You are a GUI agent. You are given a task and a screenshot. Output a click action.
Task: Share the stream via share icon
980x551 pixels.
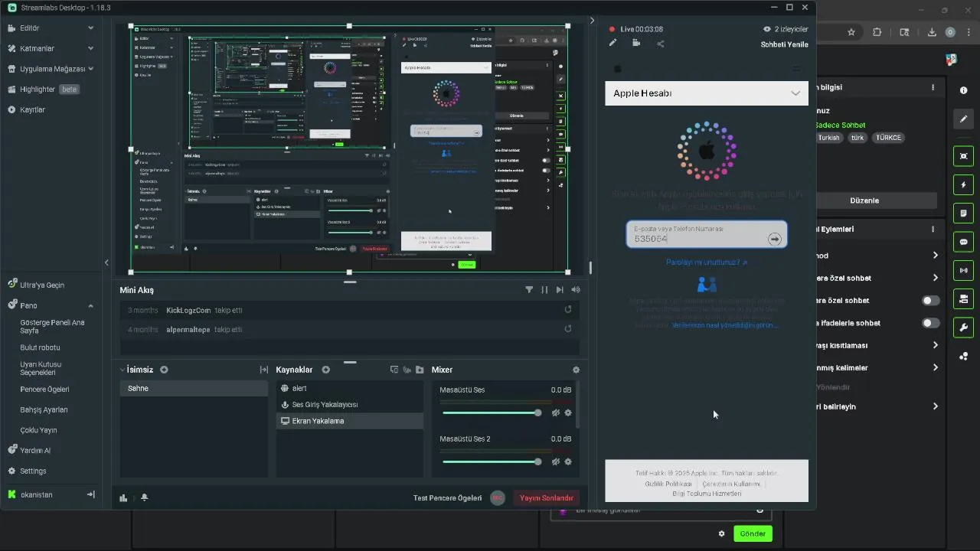click(x=661, y=43)
